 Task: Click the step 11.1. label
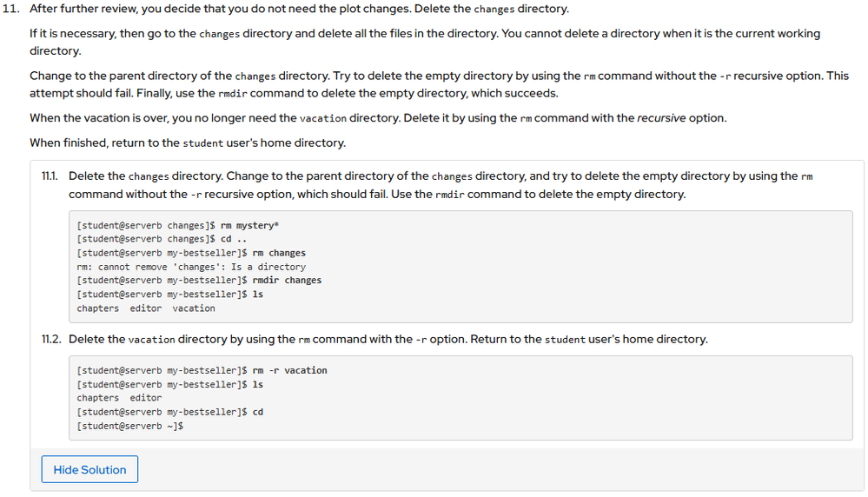point(54,176)
